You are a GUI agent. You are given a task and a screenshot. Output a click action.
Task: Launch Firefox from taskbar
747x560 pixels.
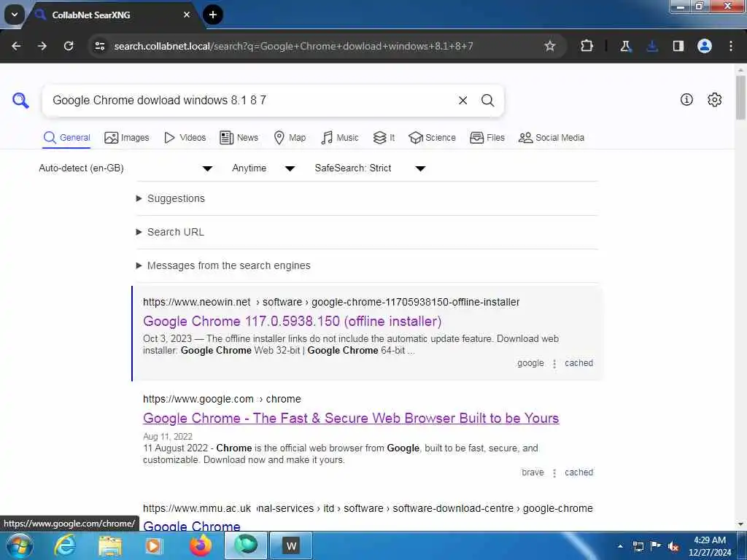(201, 545)
